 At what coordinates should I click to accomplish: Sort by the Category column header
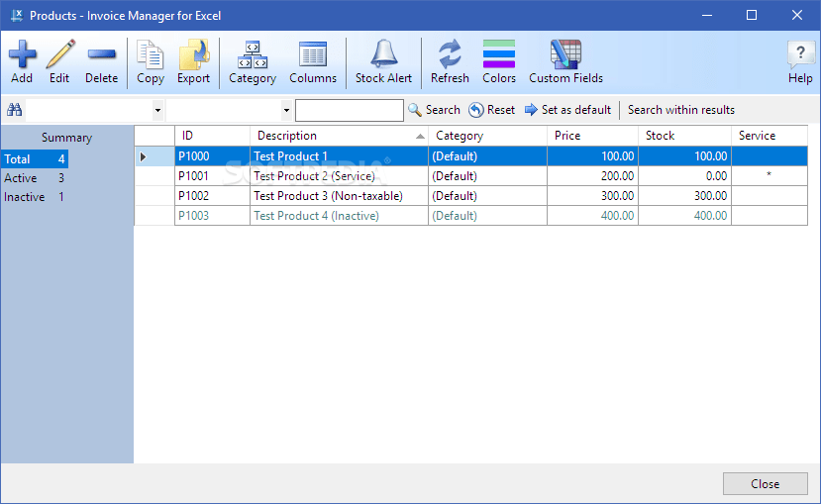pos(487,136)
